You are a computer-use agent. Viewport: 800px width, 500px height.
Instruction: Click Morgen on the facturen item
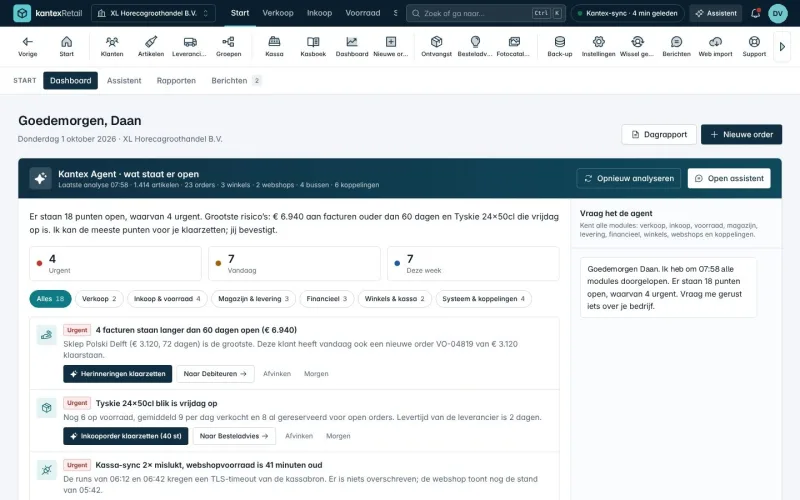click(x=316, y=374)
